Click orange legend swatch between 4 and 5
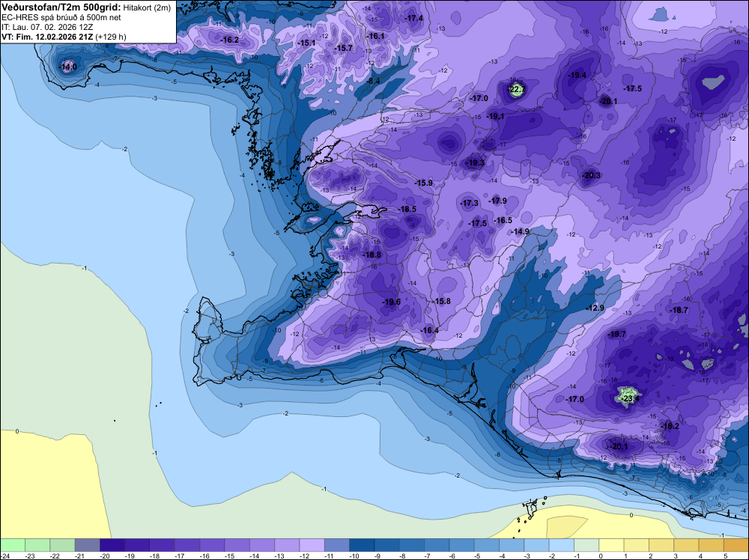749x560 pixels. [711, 545]
